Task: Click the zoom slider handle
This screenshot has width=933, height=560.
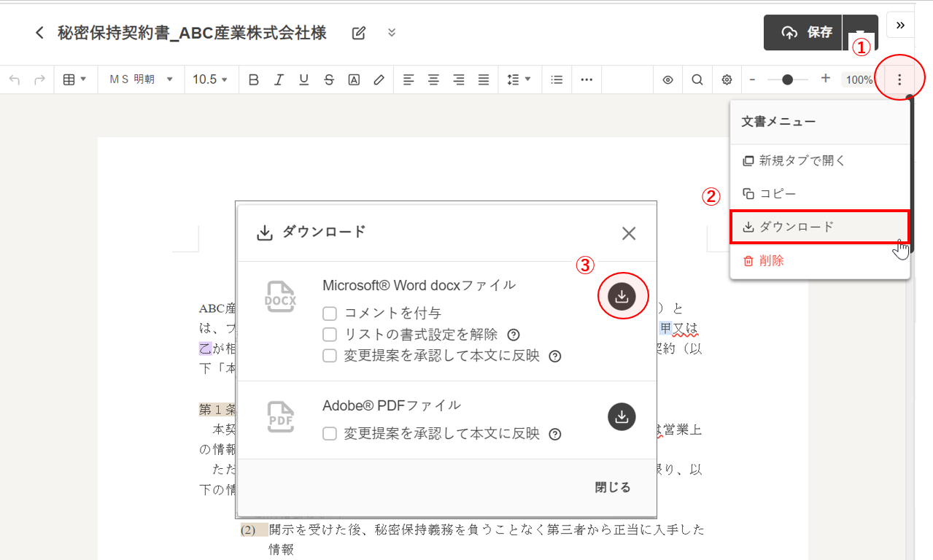Action: pos(787,79)
